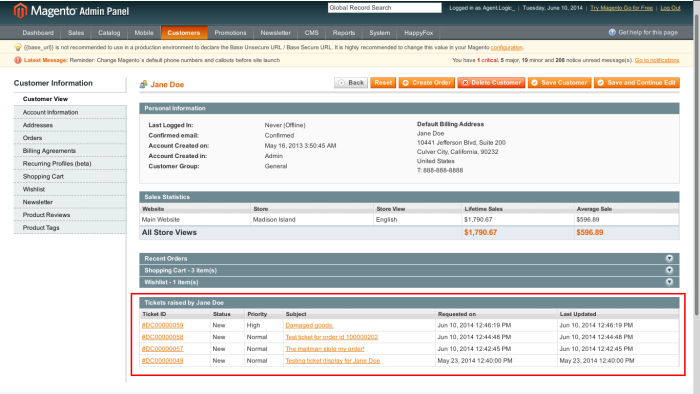Click the lightbulb notice icon
This screenshot has height=394, width=700.
[18, 47]
